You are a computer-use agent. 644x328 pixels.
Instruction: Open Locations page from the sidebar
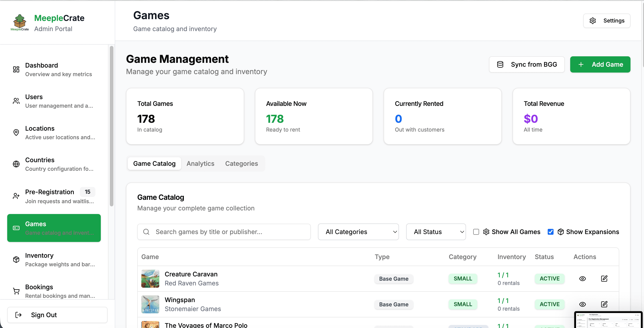(54, 132)
